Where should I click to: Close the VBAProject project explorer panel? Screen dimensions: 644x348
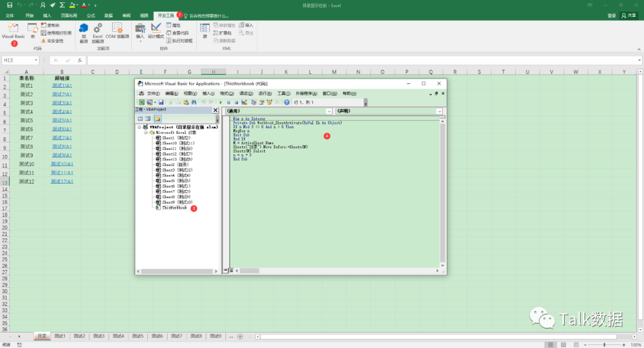pyautogui.click(x=215, y=110)
